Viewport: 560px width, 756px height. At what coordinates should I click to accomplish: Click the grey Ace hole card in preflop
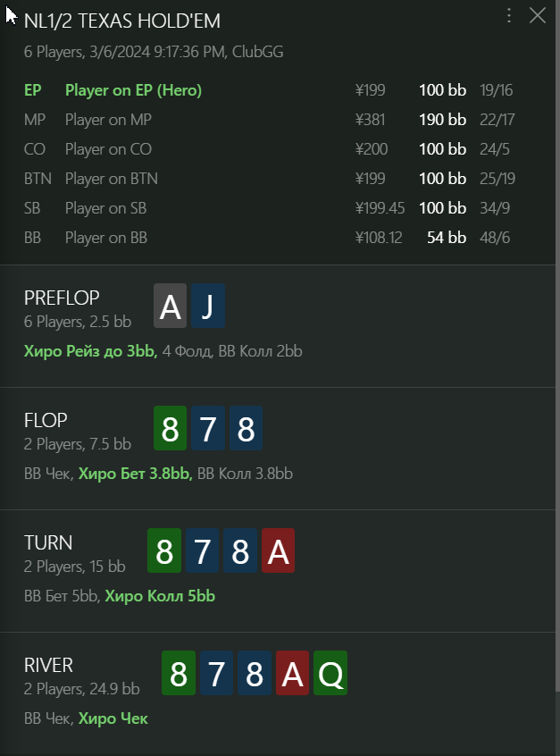pos(170,306)
